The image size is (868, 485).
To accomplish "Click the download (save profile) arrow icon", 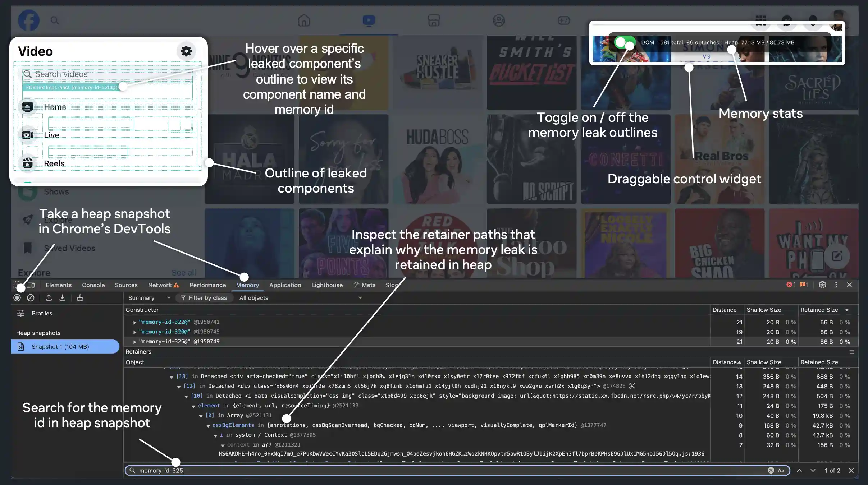I will coord(62,297).
